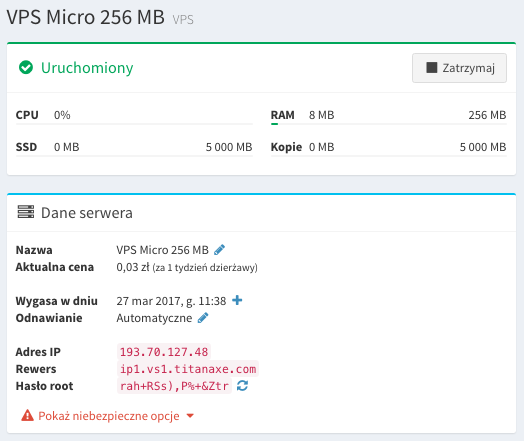Click the CPU usage progress bar
524x441 pixels.
click(134, 124)
